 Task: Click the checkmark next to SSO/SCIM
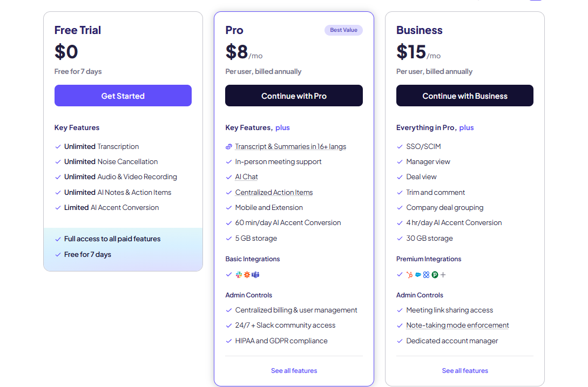point(400,147)
